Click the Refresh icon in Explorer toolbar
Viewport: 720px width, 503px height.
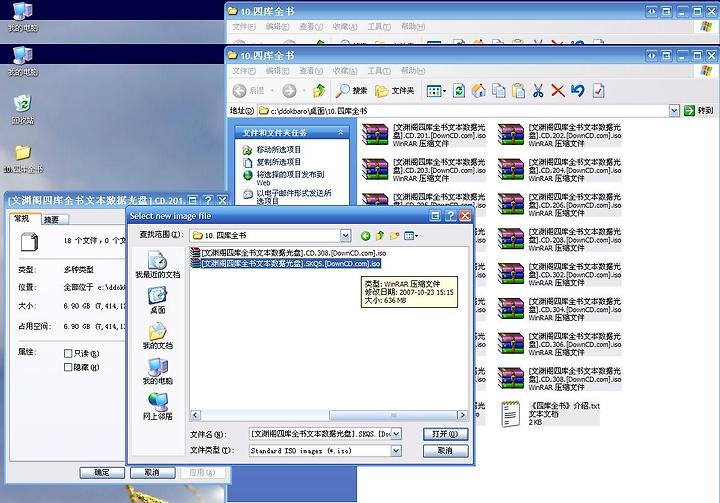(x=459, y=90)
